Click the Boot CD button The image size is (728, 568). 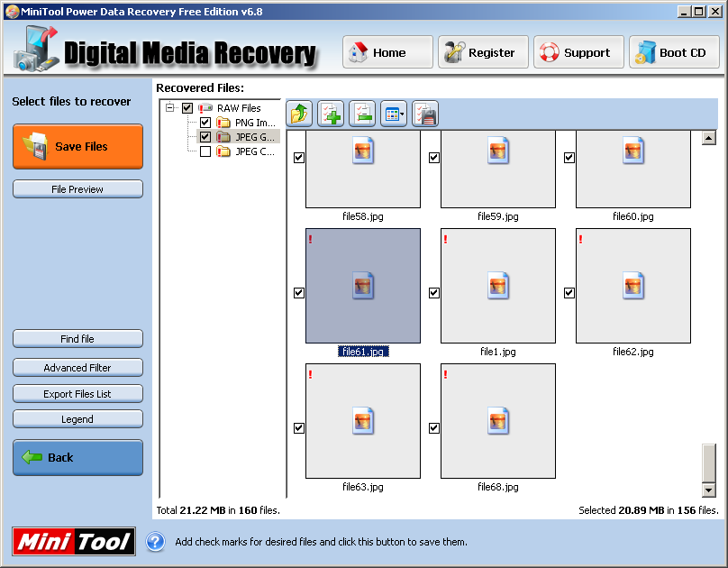pos(674,52)
